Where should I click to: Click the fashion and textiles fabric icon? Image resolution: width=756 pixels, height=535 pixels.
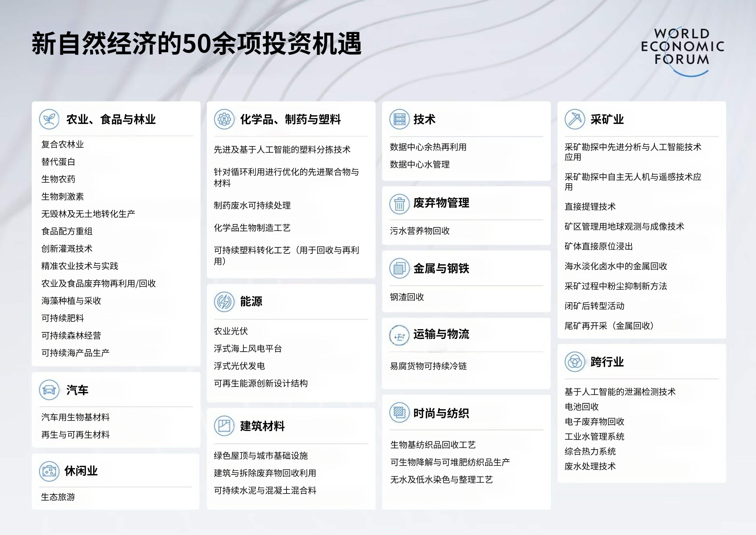399,412
